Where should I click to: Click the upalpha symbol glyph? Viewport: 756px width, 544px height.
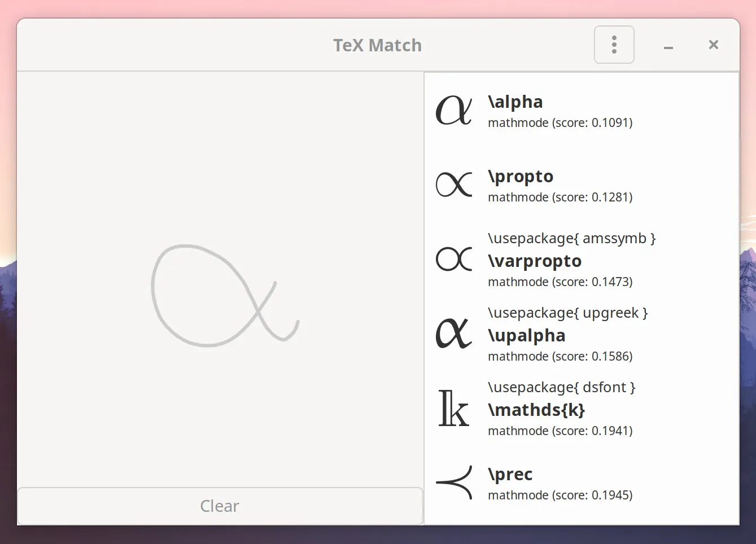click(x=454, y=333)
